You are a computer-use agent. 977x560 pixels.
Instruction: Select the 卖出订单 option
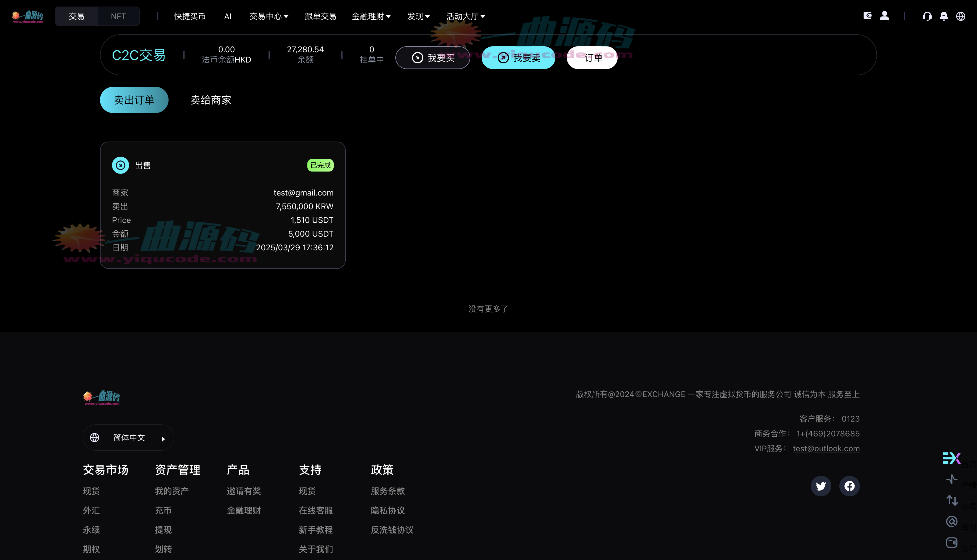tap(134, 100)
